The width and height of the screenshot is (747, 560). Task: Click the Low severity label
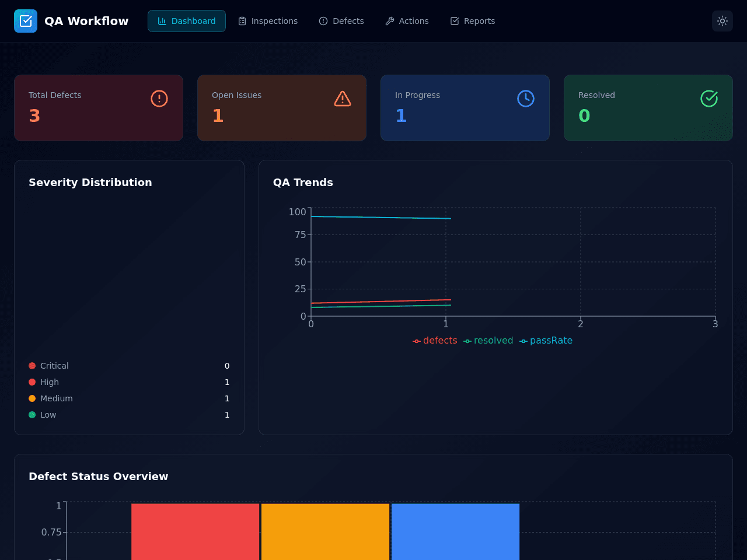pyautogui.click(x=48, y=415)
